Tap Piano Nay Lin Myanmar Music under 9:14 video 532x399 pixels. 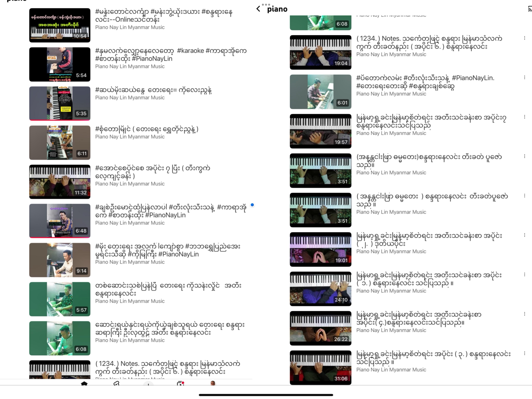tap(130, 262)
